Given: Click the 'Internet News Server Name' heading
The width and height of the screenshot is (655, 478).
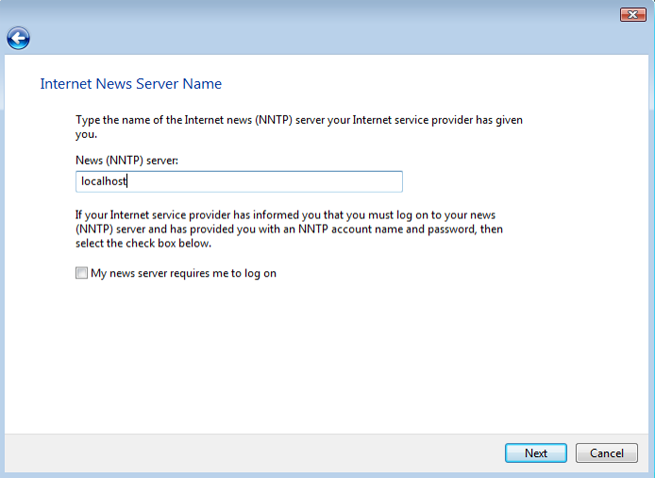Looking at the screenshot, I should (131, 84).
